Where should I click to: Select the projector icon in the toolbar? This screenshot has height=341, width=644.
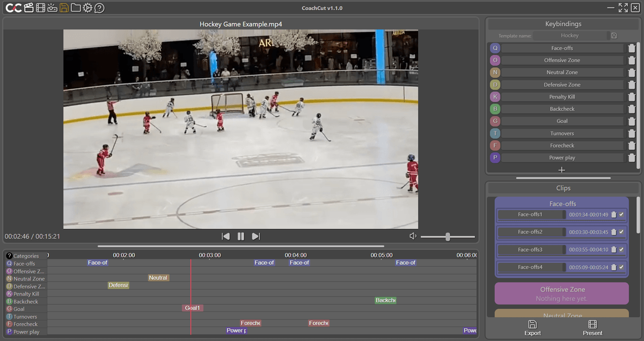[x=52, y=8]
